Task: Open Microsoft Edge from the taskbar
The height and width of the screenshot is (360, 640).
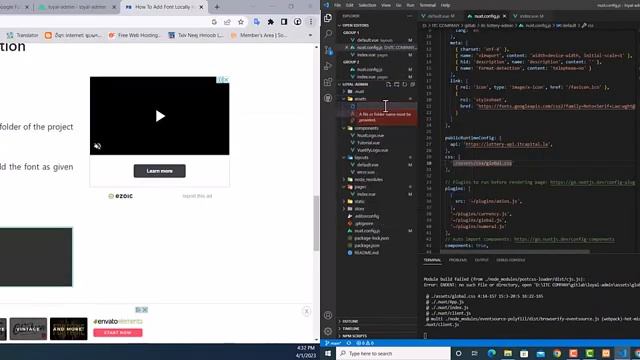Action: (x=491, y=353)
